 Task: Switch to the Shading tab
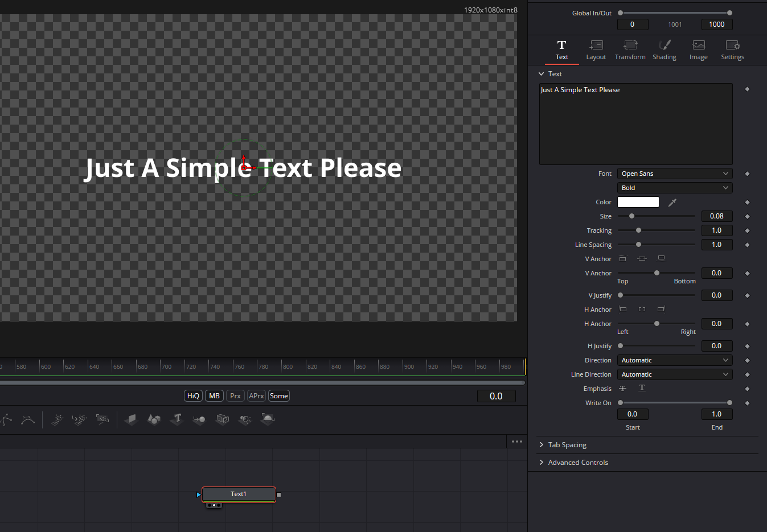point(665,50)
